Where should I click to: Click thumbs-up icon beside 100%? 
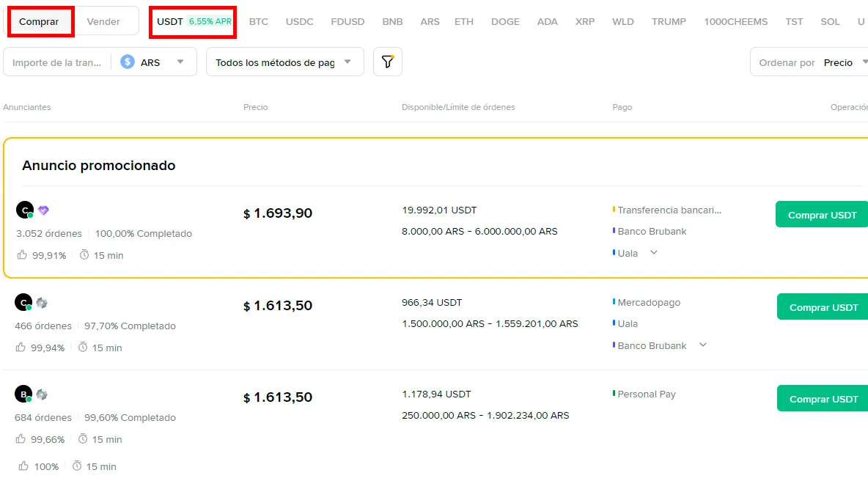point(23,466)
